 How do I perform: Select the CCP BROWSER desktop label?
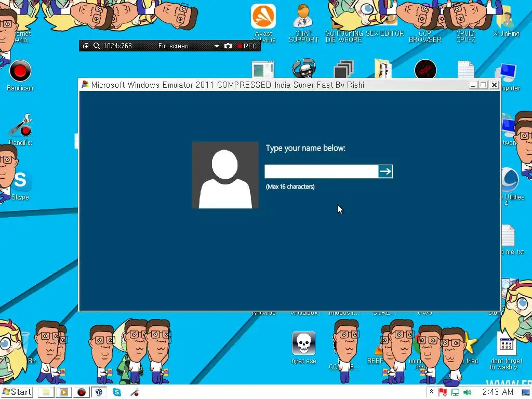[425, 36]
